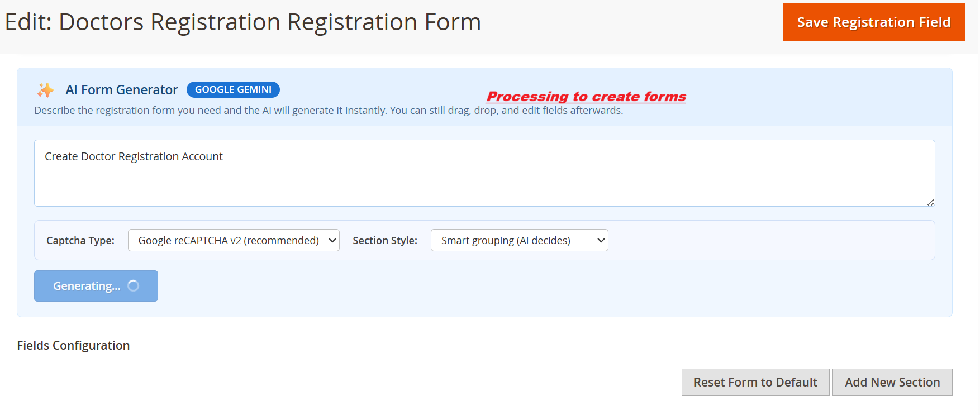
Task: Click the chevron arrow of Section Style select
Action: [601, 240]
